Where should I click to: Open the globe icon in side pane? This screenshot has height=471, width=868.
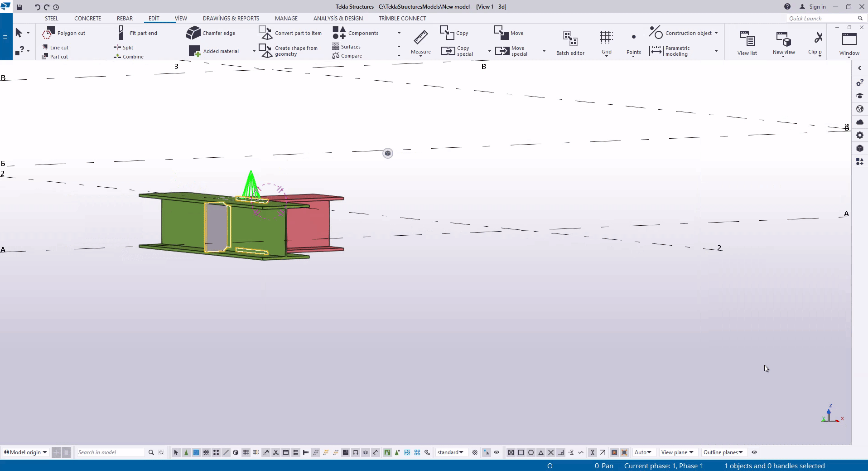pos(859,109)
